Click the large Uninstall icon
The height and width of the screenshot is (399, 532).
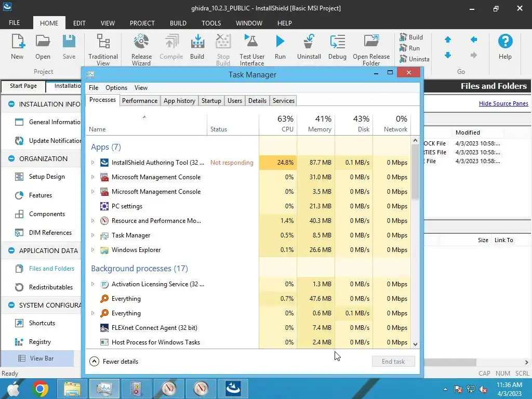pyautogui.click(x=309, y=47)
